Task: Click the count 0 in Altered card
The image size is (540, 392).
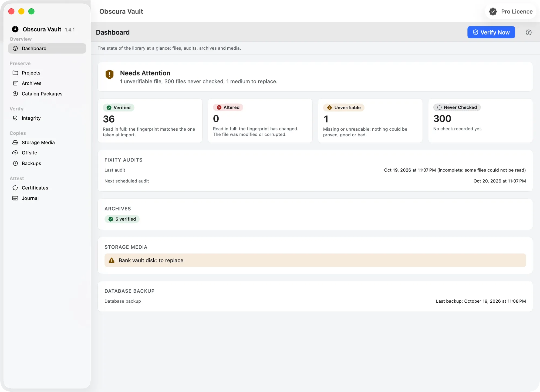Action: click(x=216, y=119)
